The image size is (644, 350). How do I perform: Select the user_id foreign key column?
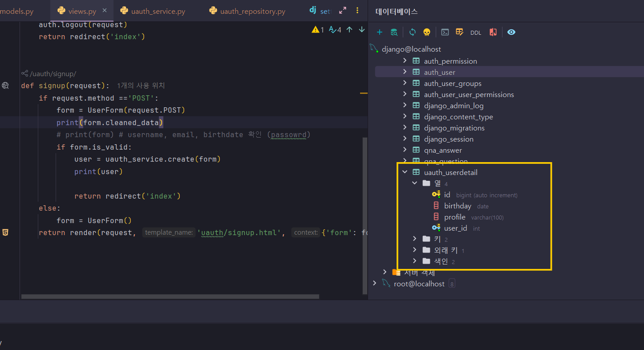pyautogui.click(x=455, y=228)
